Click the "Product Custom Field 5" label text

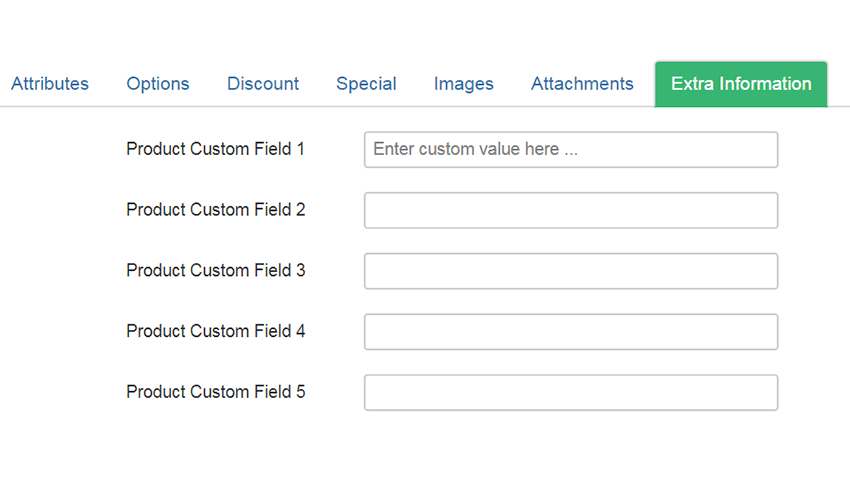(x=216, y=392)
